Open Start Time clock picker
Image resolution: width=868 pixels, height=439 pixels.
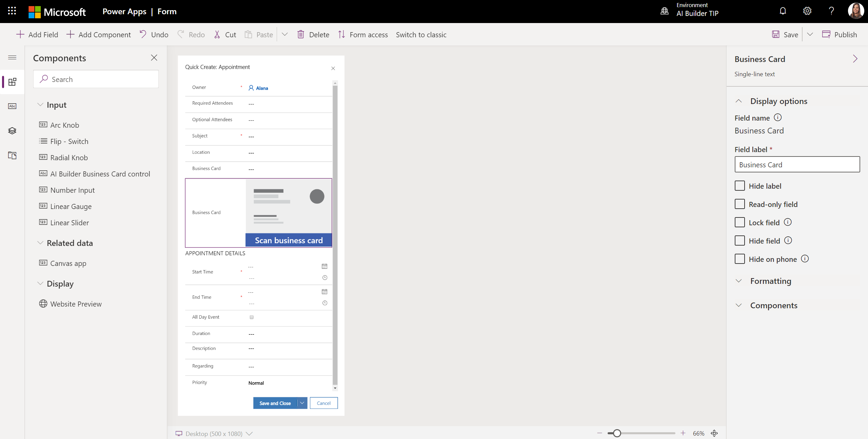(325, 278)
